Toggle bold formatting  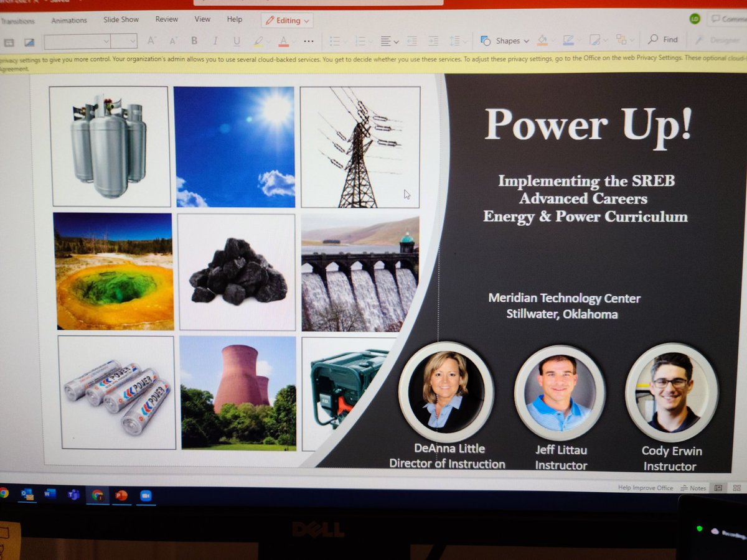tap(194, 41)
